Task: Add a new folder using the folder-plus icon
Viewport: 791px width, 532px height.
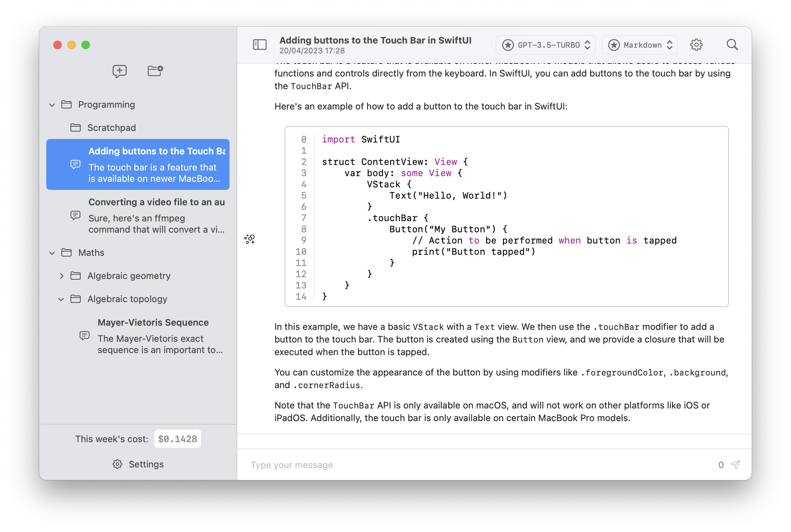Action: pyautogui.click(x=155, y=71)
